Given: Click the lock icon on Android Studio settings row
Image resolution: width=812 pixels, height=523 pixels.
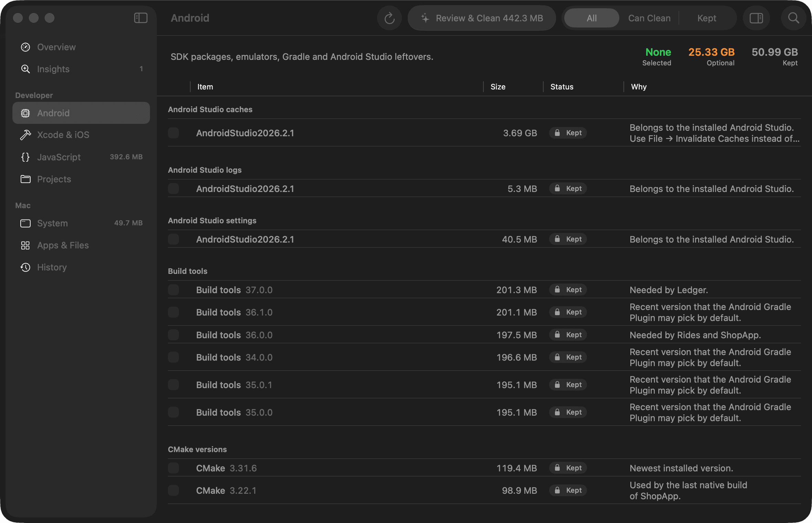Looking at the screenshot, I should (x=557, y=239).
